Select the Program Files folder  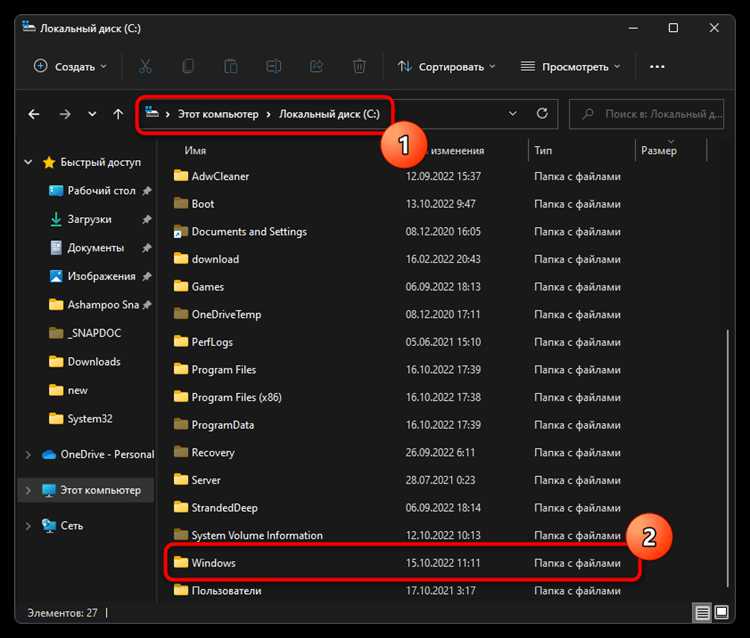tap(401, 370)
